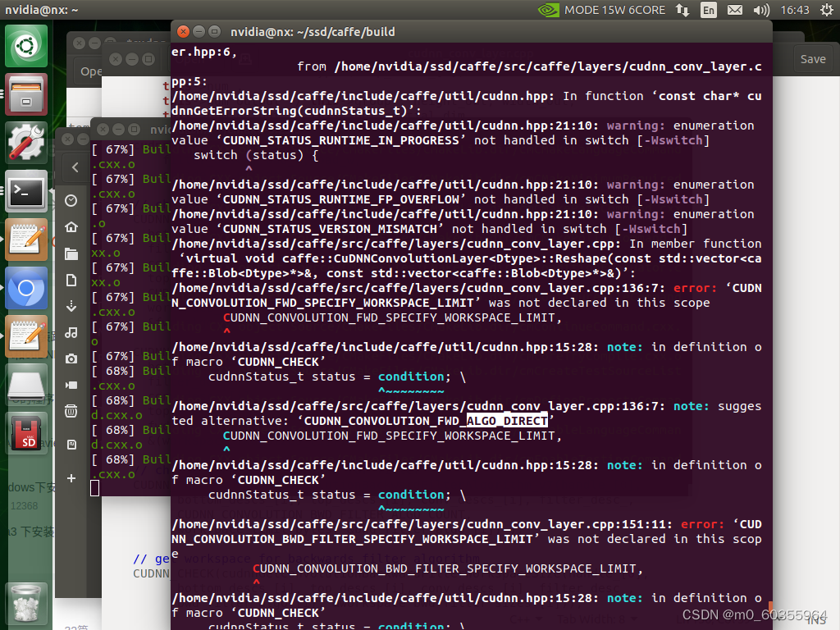Image resolution: width=840 pixels, height=630 pixels.
Task: Open the SD card launcher icon
Action: [x=26, y=433]
